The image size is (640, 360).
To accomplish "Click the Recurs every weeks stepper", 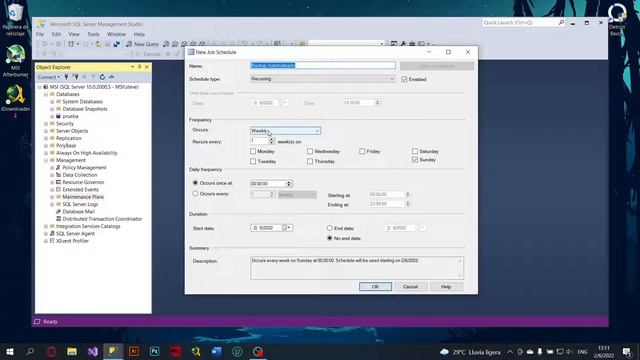I will coord(271,141).
